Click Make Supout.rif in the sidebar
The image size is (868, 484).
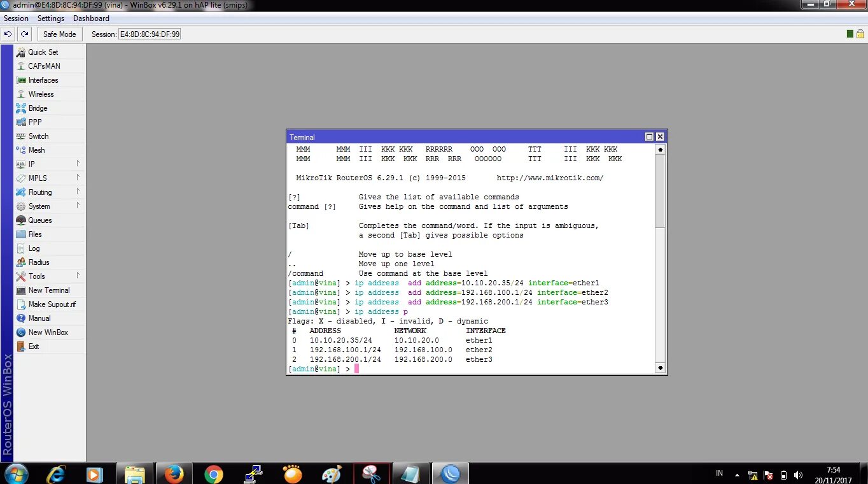pyautogui.click(x=49, y=304)
